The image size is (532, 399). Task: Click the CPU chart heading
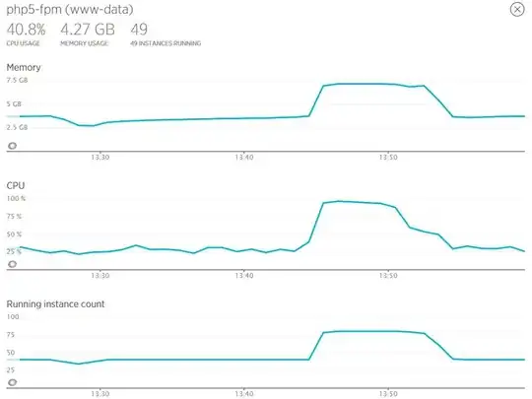[16, 185]
